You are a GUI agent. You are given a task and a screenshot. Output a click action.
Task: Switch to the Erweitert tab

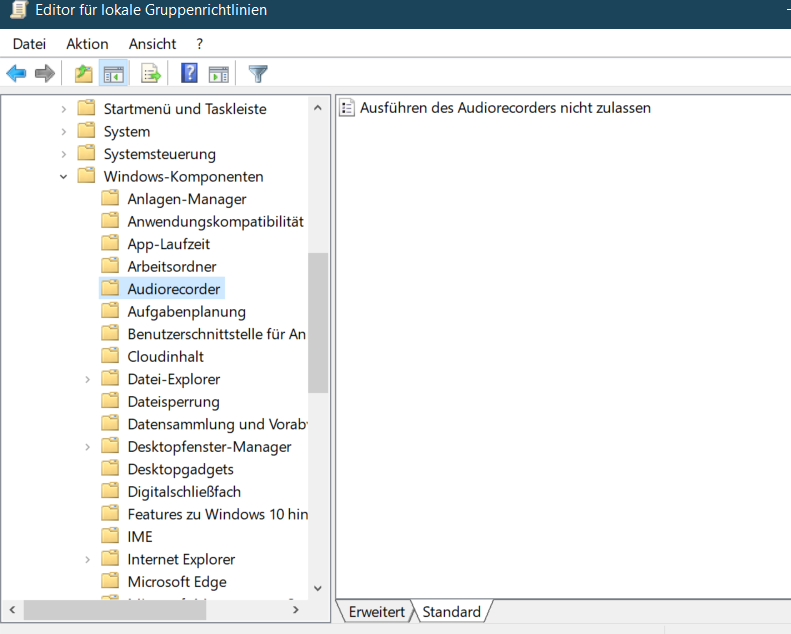[376, 612]
